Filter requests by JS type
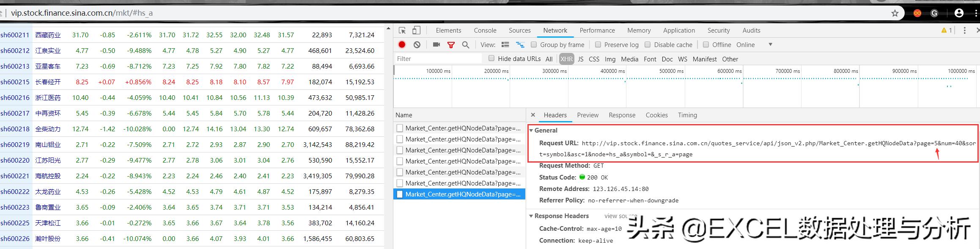Image resolution: width=980 pixels, height=249 pixels. click(580, 59)
